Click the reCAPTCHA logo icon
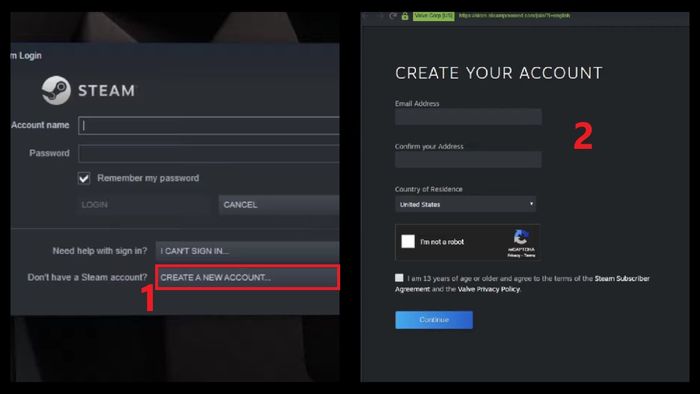The image size is (700, 394). pyautogui.click(x=521, y=237)
